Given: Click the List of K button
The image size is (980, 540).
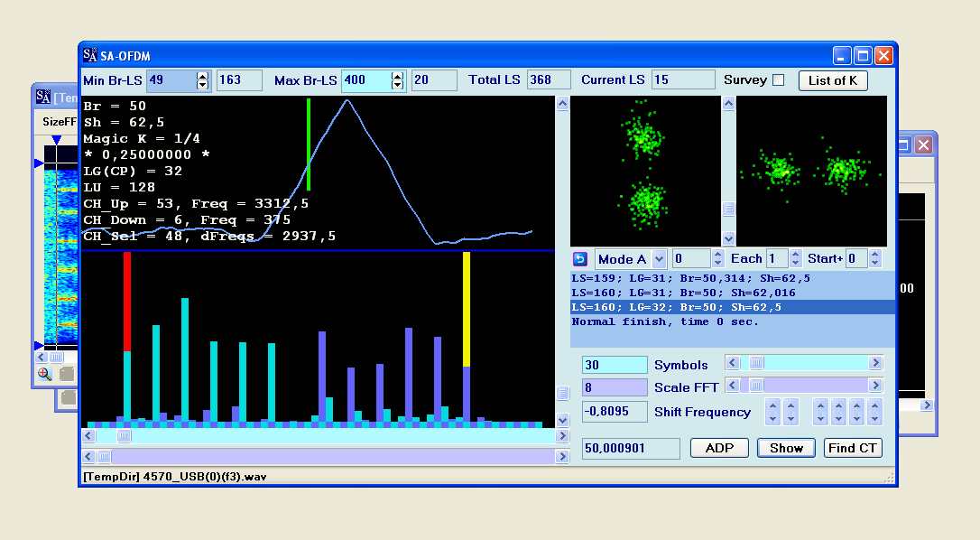Looking at the screenshot, I should 833,80.
